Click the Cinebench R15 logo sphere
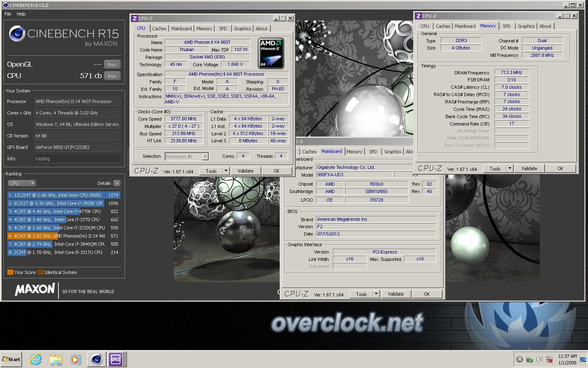Screen dimensions: 588x368 (17, 34)
